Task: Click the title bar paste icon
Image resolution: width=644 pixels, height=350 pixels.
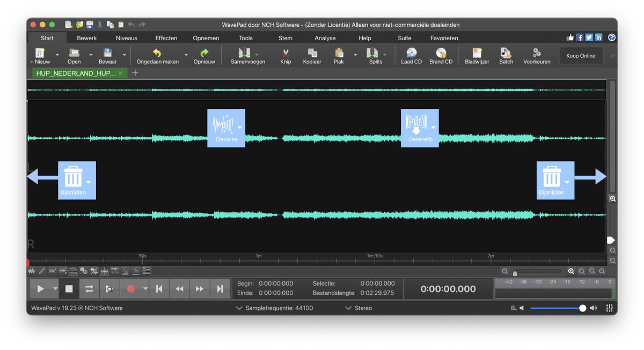Action: (x=121, y=25)
